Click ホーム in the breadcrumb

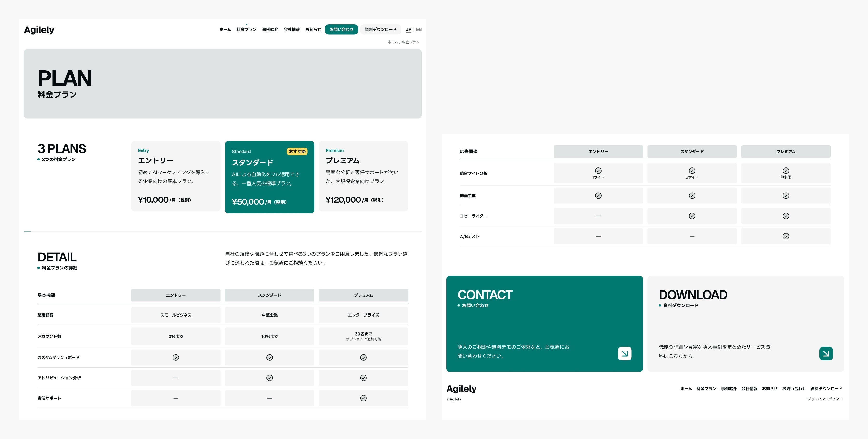(393, 42)
